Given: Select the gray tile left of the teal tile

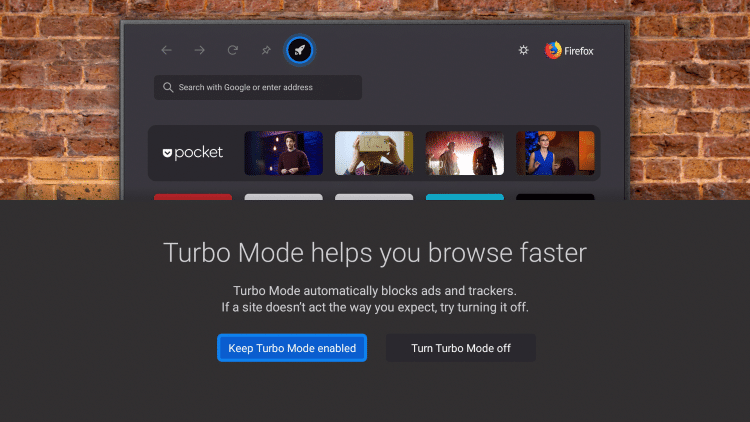Looking at the screenshot, I should tap(374, 196).
